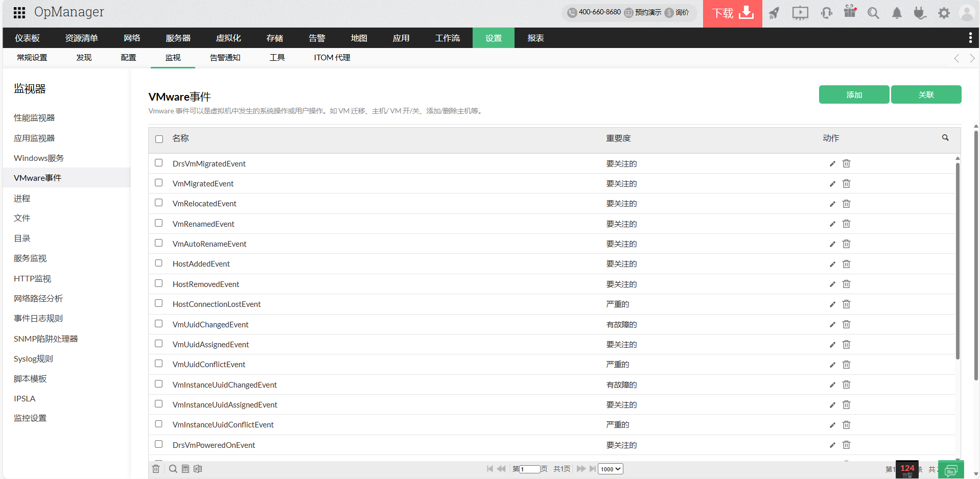The width and height of the screenshot is (980, 479).
Task: Click the bottom toolbar export icon
Action: [x=198, y=469]
